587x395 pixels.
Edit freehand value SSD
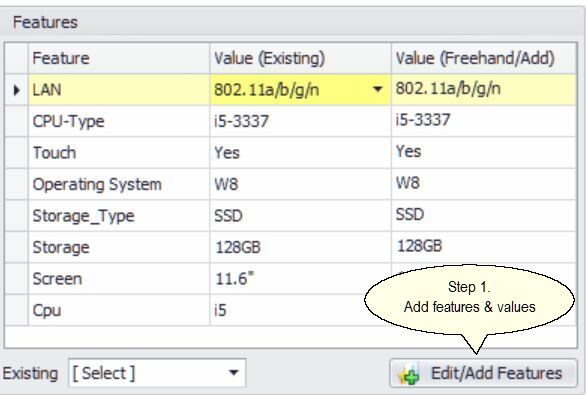point(483,216)
